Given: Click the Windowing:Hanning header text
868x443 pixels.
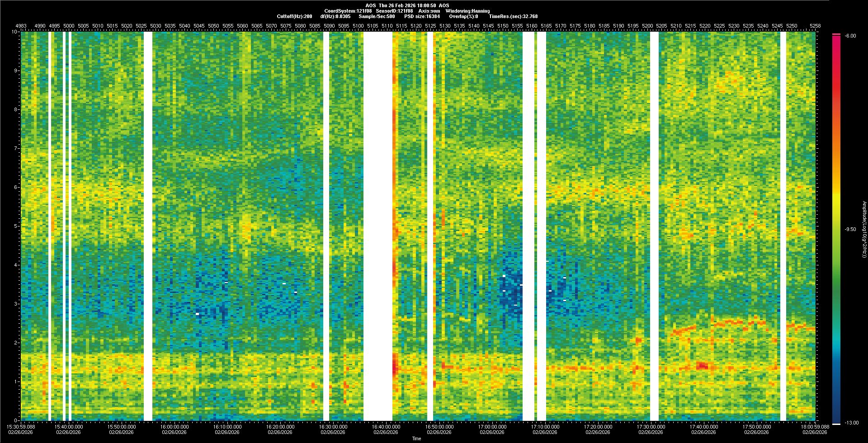Looking at the screenshot, I should tap(467, 11).
